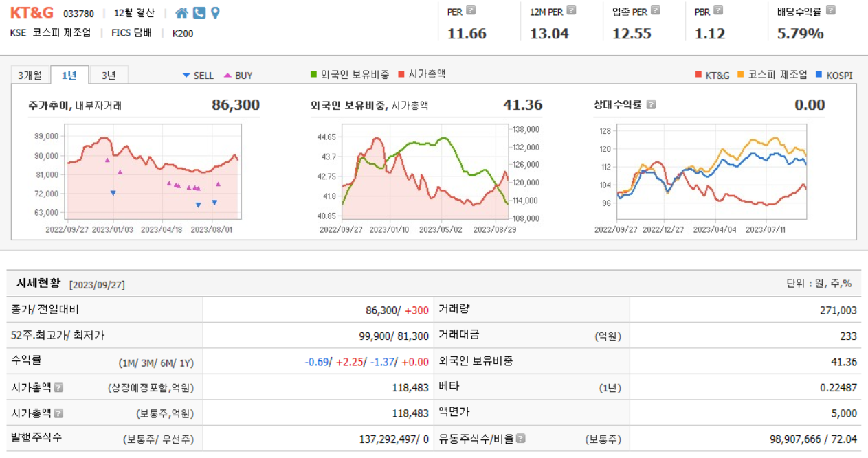Click the +300 price change value

click(416, 310)
